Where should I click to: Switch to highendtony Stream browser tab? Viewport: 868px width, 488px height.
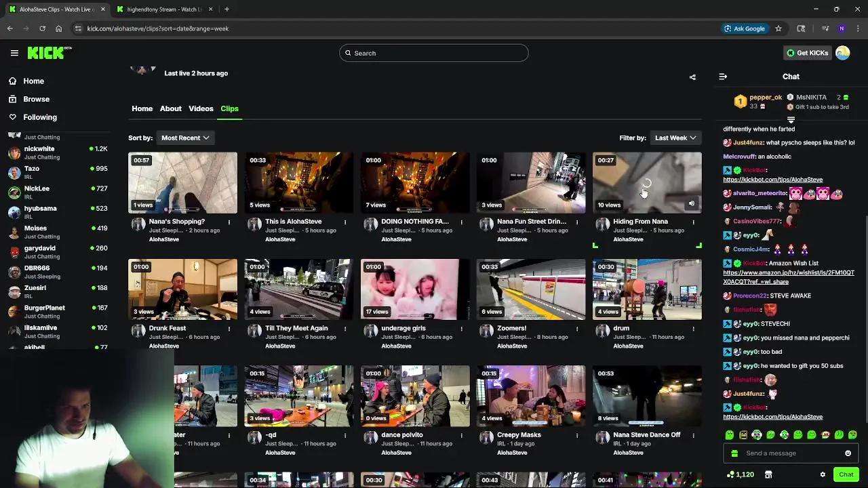[x=163, y=9]
